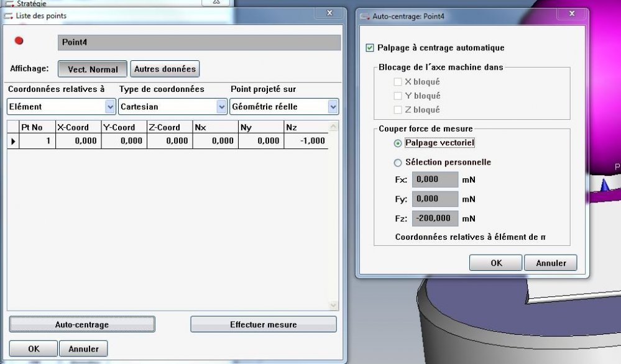
Task: Close the Liste des points dialog
Action: click(x=329, y=13)
